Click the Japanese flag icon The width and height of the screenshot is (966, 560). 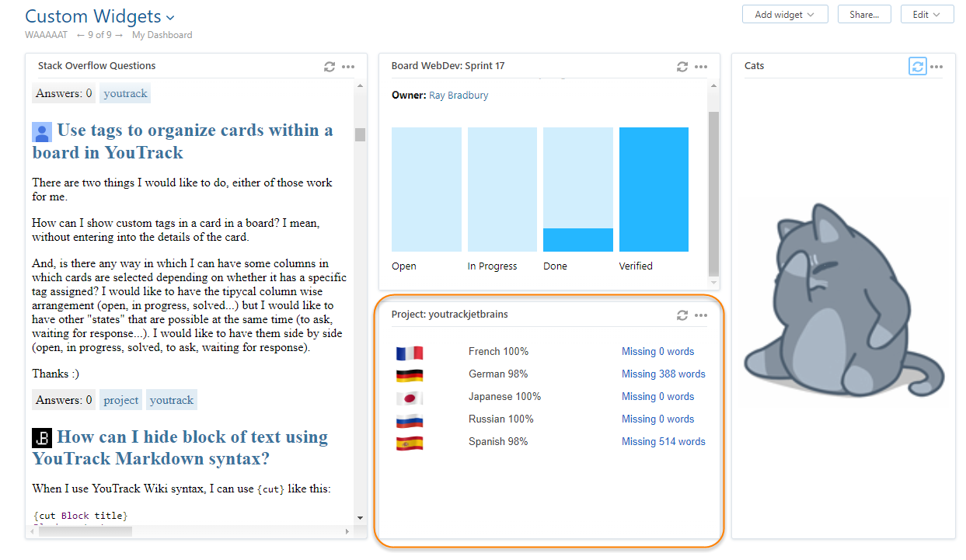pyautogui.click(x=410, y=398)
